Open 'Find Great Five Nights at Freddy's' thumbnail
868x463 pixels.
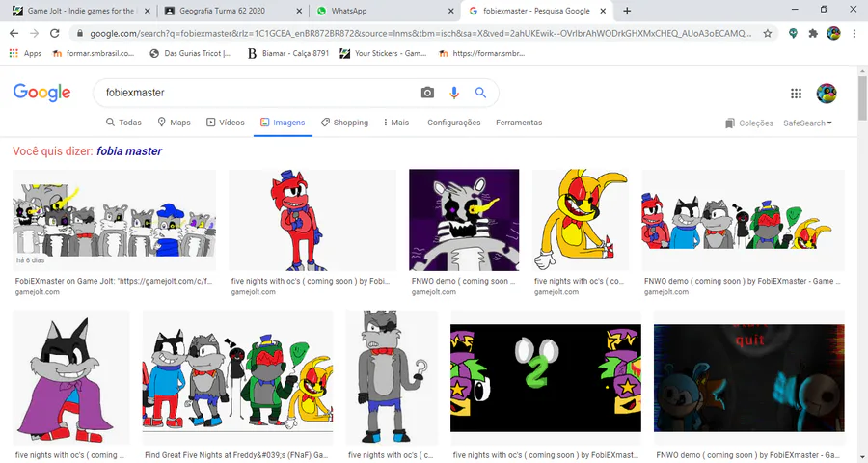coord(237,378)
